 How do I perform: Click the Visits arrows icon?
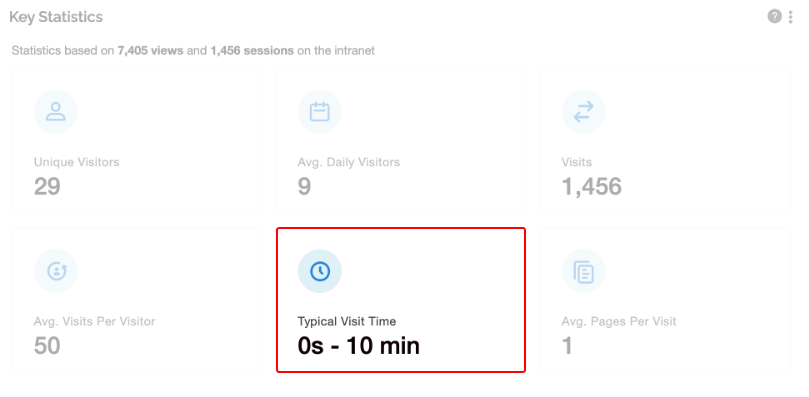click(584, 112)
